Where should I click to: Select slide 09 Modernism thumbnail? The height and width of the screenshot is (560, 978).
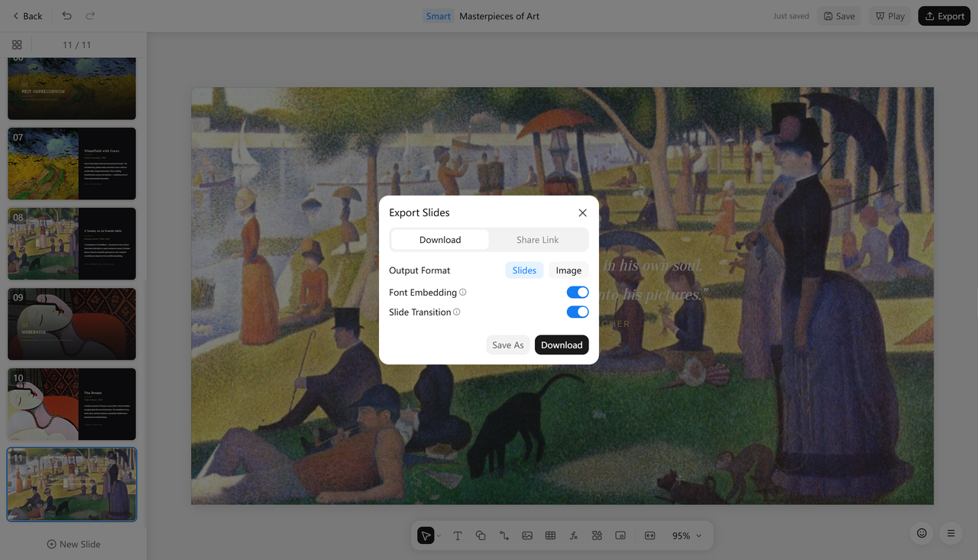[x=72, y=324]
